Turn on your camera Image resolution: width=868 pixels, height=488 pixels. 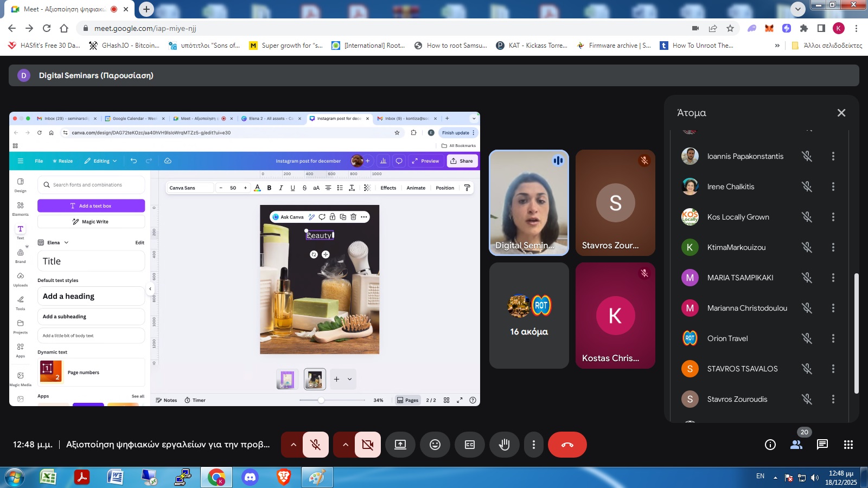(368, 445)
